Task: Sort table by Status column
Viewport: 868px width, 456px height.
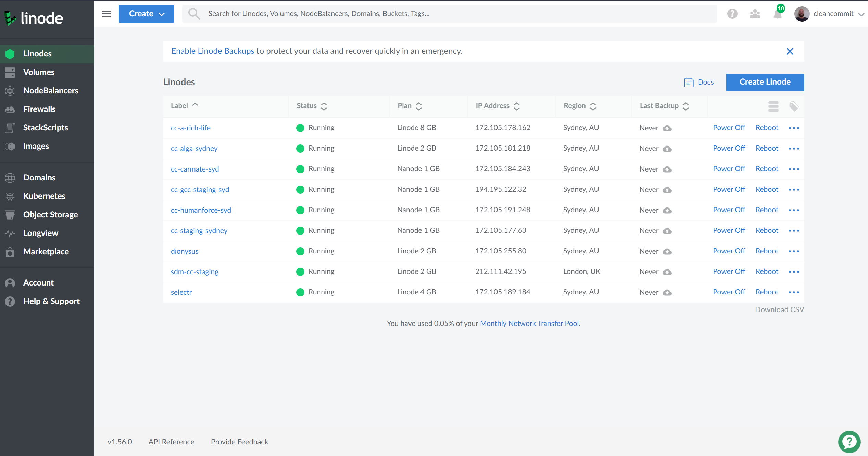Action: [312, 106]
